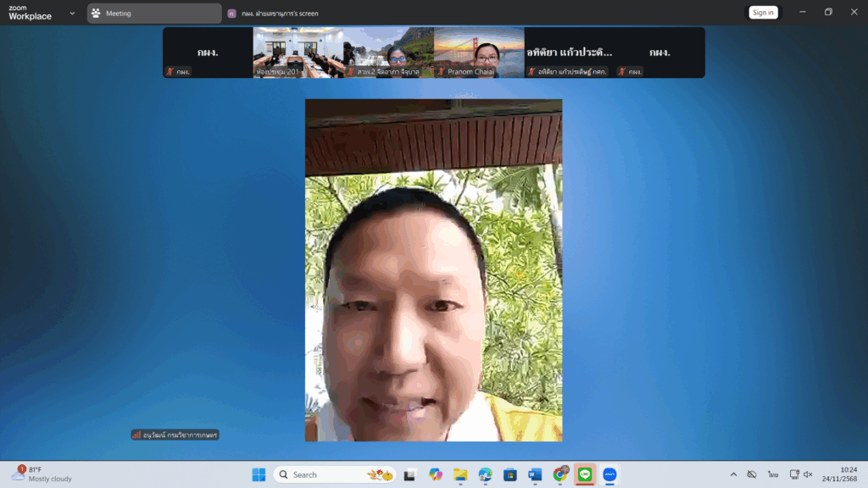
Task: Expand the Zoom Workplace dropdown arrow
Action: pyautogui.click(x=72, y=13)
